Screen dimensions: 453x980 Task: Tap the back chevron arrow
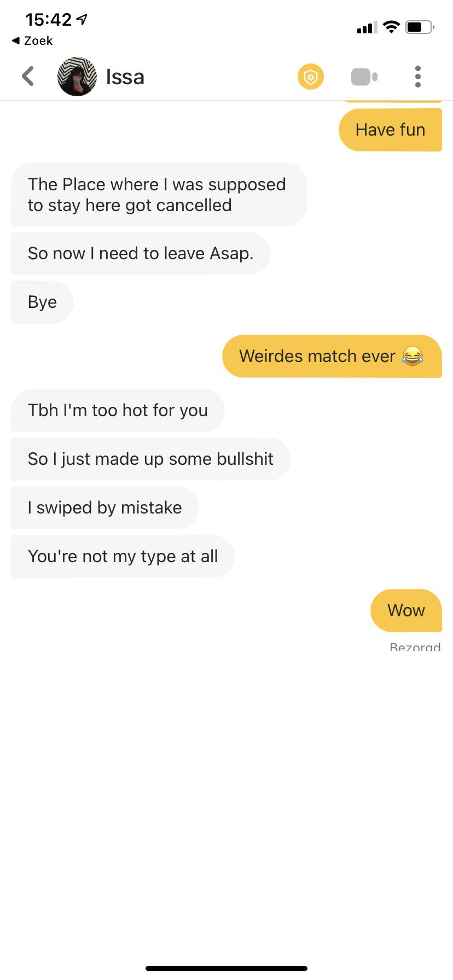point(28,77)
